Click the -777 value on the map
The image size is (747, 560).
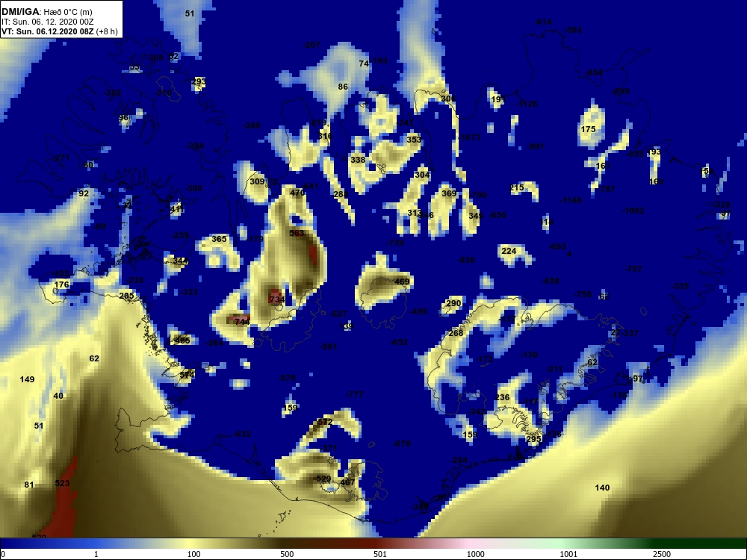tap(355, 395)
